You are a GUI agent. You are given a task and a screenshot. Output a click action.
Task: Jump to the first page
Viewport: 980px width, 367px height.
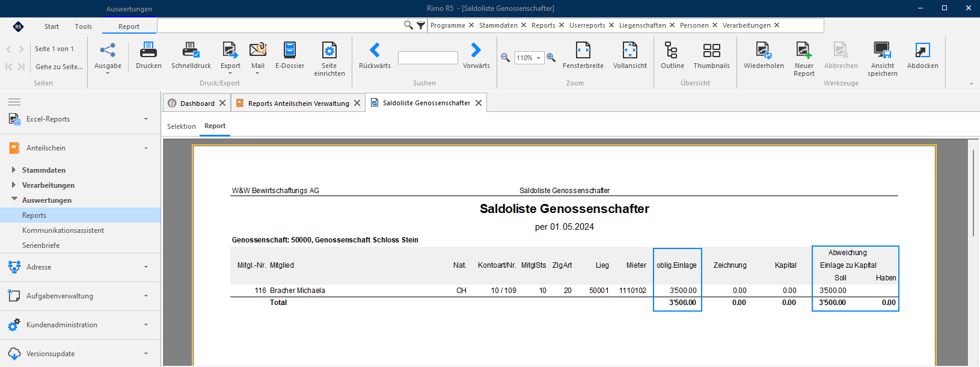[x=9, y=67]
